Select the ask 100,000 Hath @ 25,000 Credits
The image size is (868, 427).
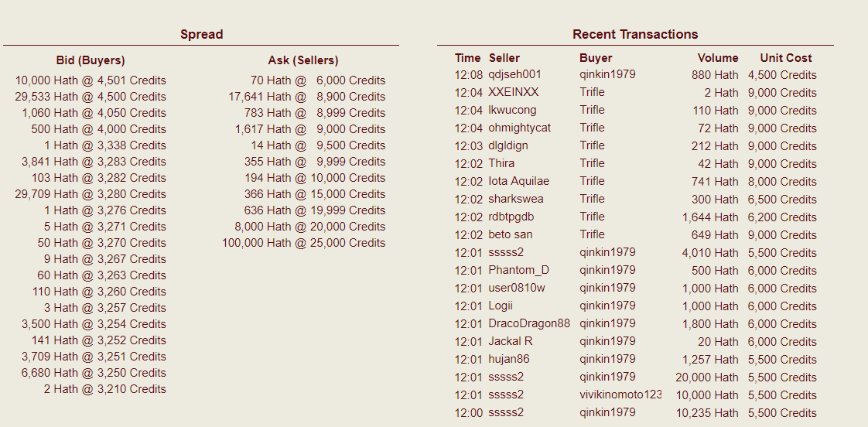[303, 243]
